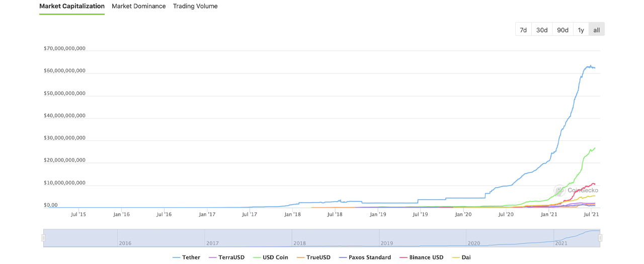Select the all time range button
Screen dimensions: 644x264
[597, 30]
